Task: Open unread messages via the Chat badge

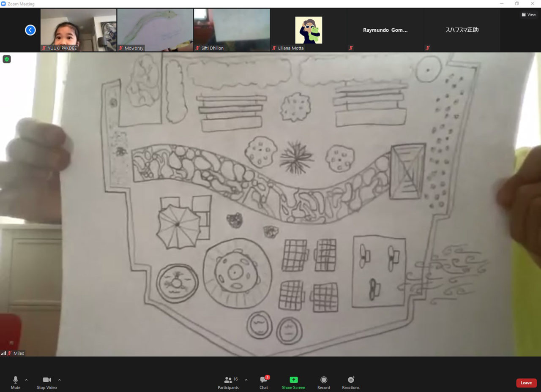Action: coord(267,378)
